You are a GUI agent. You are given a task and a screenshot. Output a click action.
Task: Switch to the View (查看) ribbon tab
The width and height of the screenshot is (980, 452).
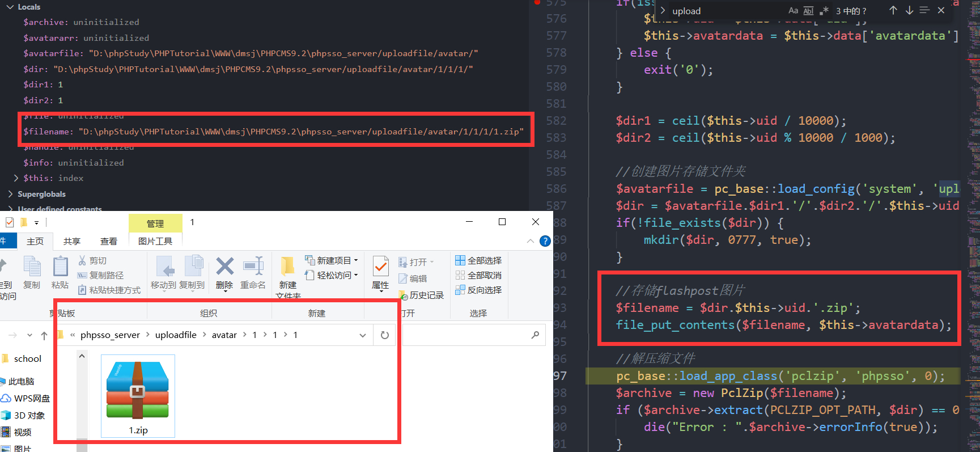click(109, 241)
